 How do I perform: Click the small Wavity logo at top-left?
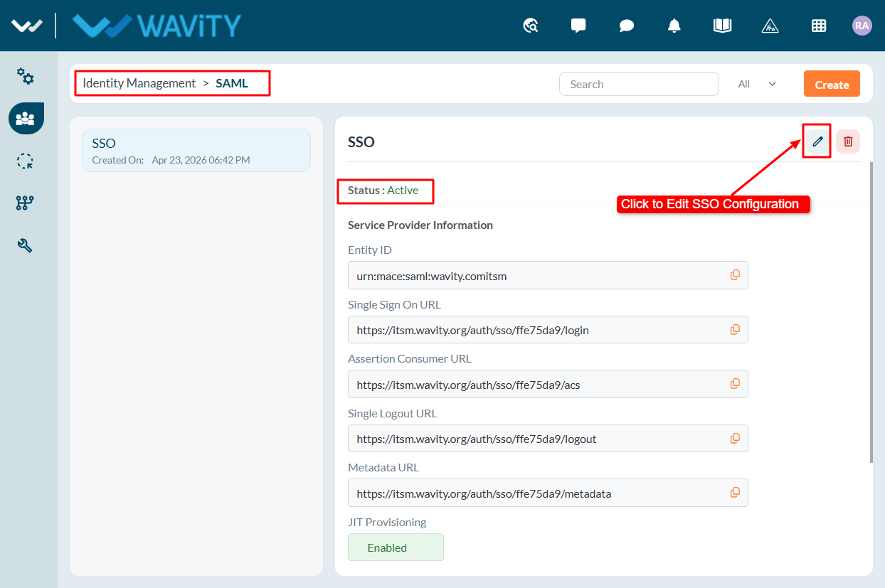[x=27, y=26]
